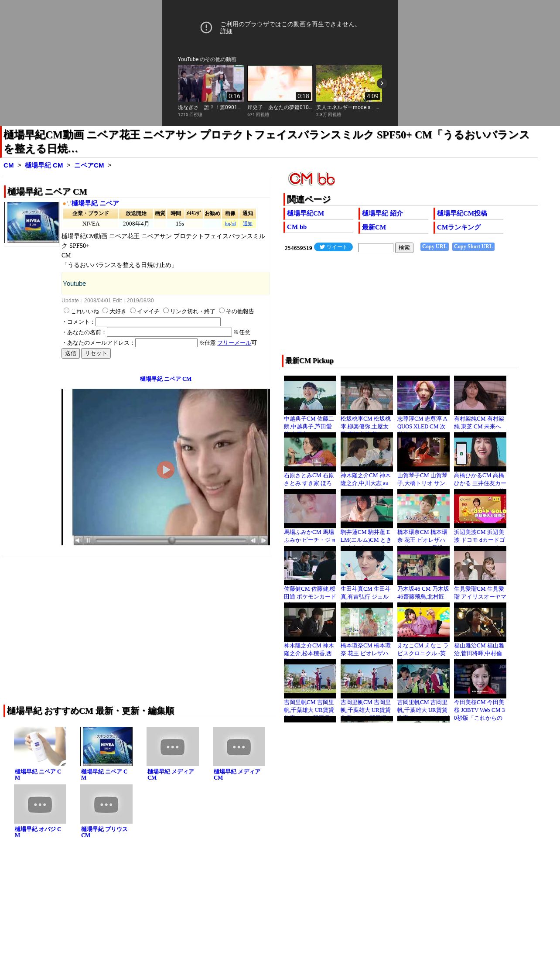Open the CM bb related link

[297, 227]
